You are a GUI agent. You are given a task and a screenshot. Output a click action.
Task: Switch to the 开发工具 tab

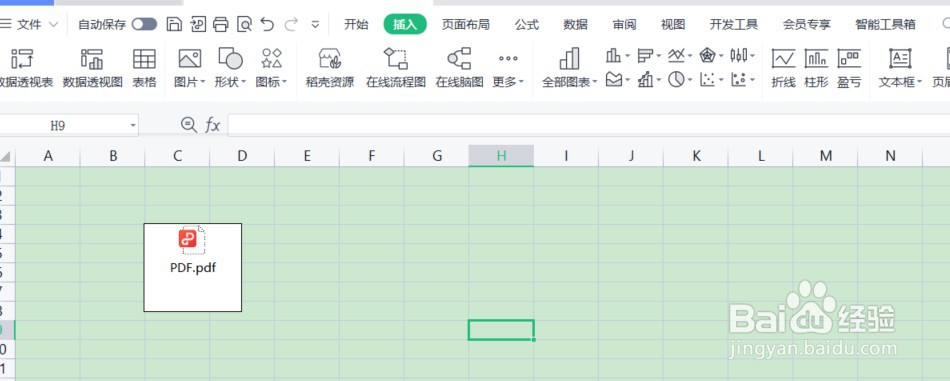point(734,24)
